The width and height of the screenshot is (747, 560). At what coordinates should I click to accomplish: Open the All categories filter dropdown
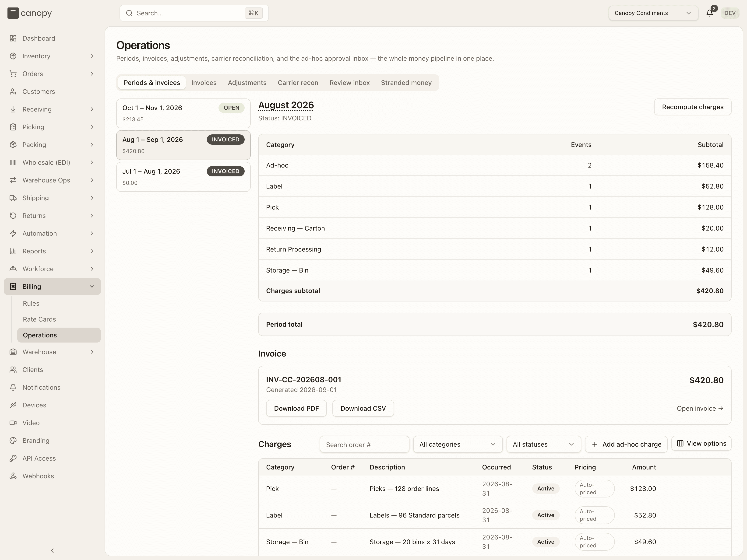coord(458,444)
